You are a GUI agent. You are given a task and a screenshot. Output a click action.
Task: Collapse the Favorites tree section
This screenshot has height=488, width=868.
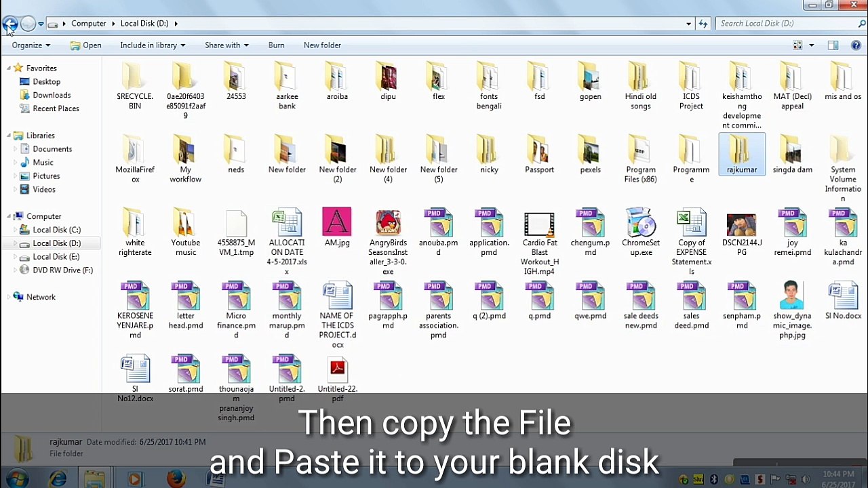pos(9,68)
